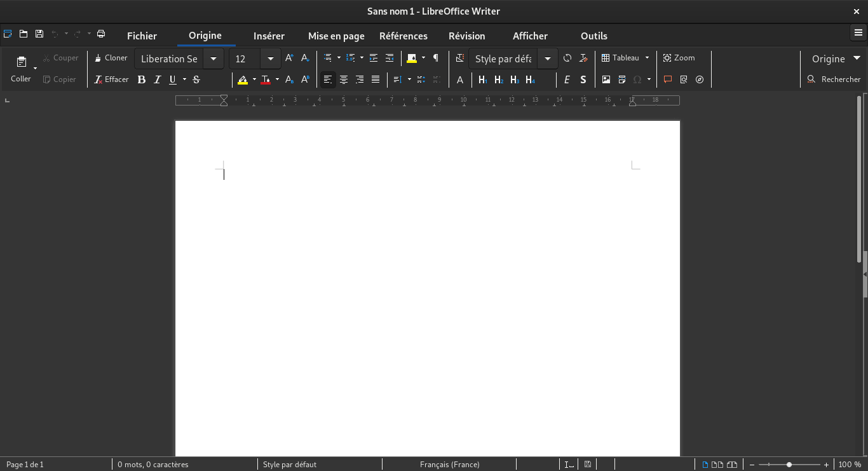Open the Navigator compass icon
This screenshot has width=868, height=471.
pyautogui.click(x=700, y=79)
